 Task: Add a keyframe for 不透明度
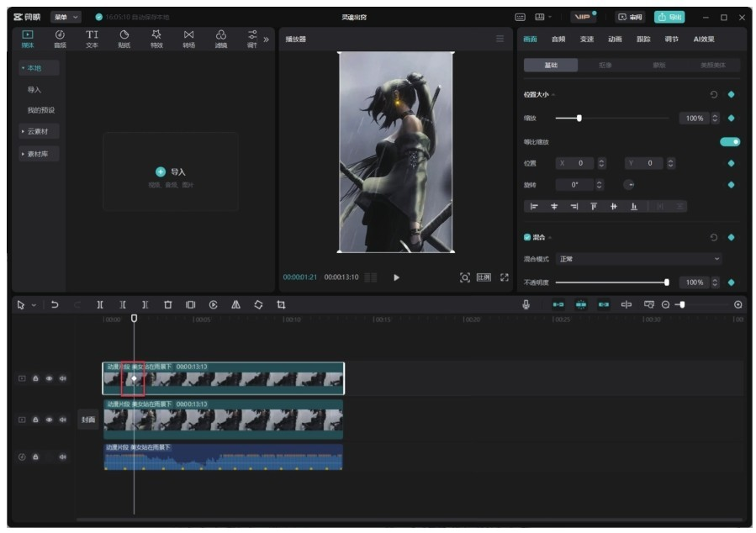[732, 282]
